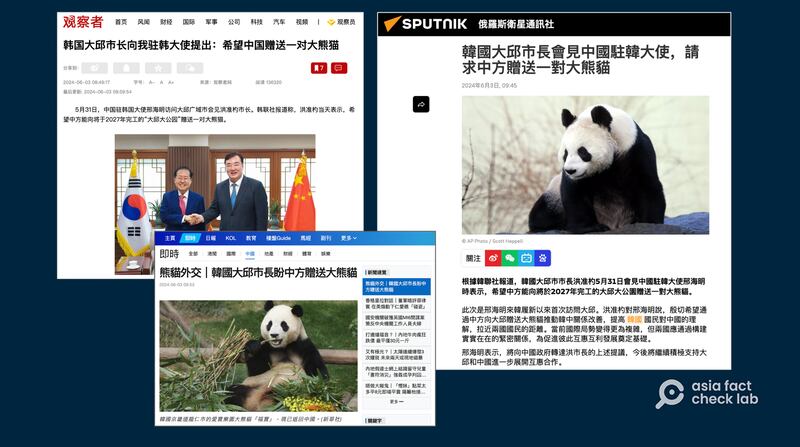
Task: Click the green WeChat follow icon
Action: click(x=510, y=258)
